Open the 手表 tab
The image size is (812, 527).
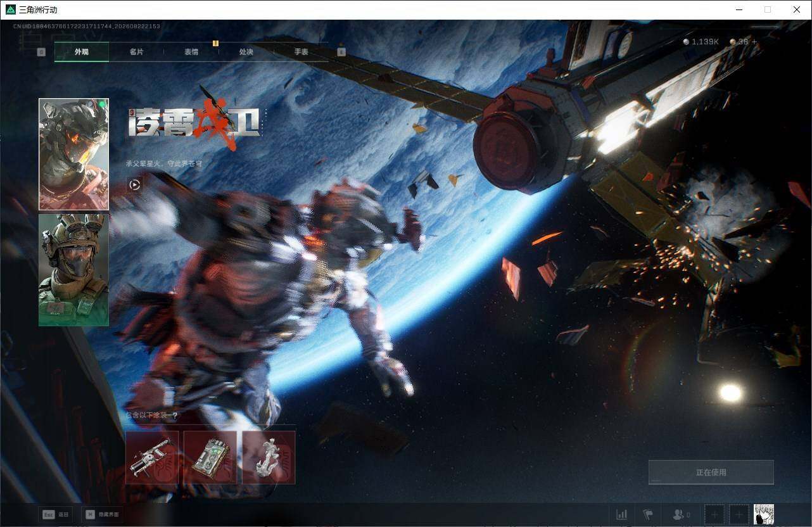(x=301, y=52)
